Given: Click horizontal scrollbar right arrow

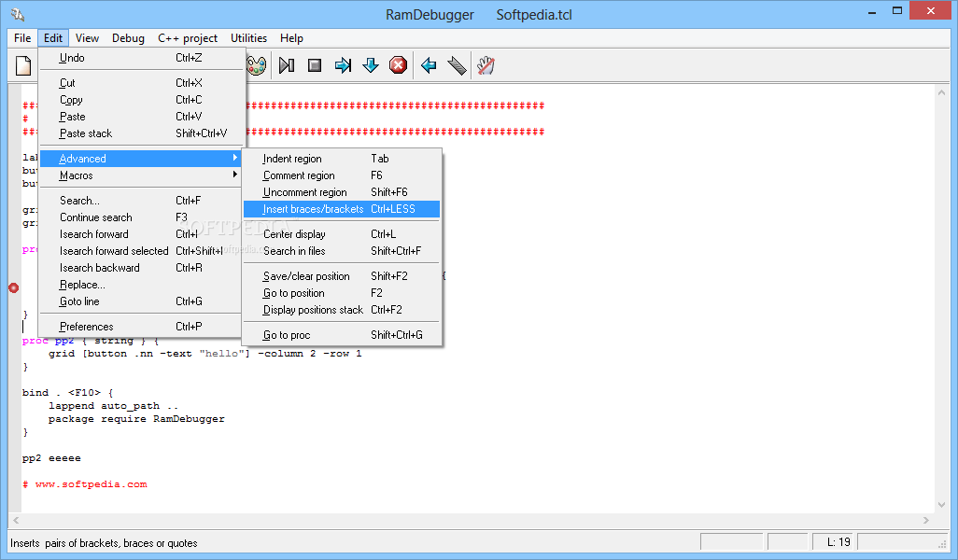Looking at the screenshot, I should click(x=926, y=520).
